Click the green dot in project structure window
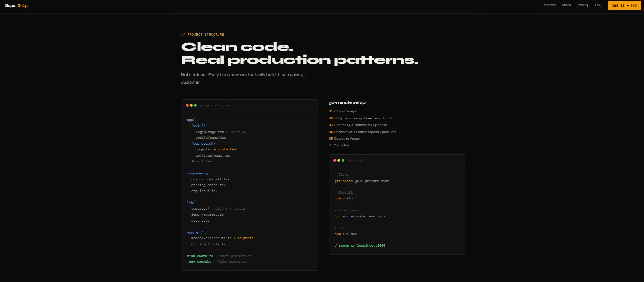644x282 pixels. (x=195, y=105)
